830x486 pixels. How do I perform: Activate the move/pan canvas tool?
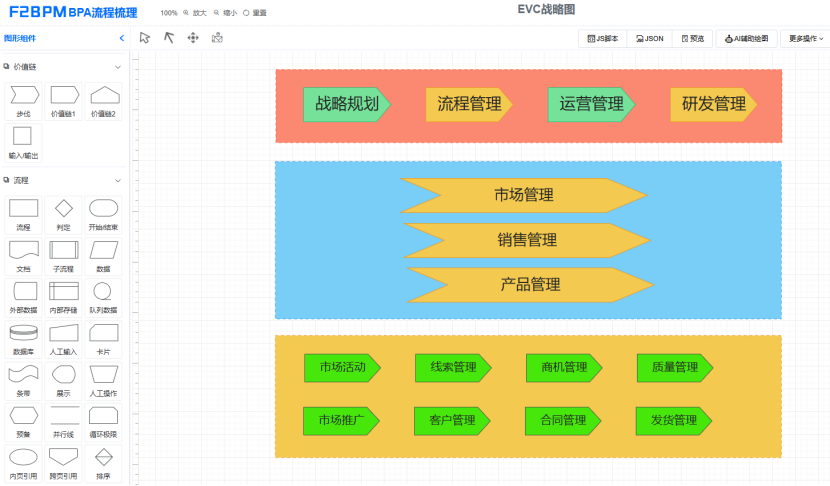point(193,38)
